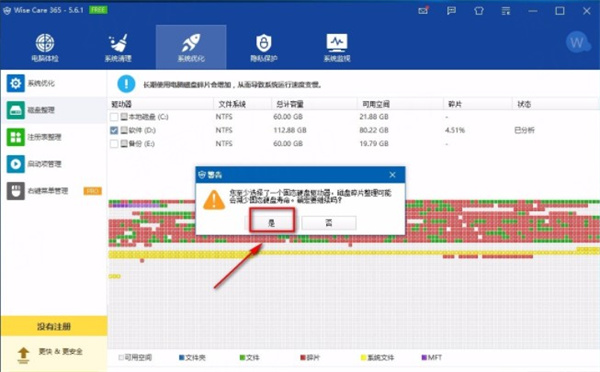
Task: Click the blue exclamation info icon
Action: coord(126,84)
